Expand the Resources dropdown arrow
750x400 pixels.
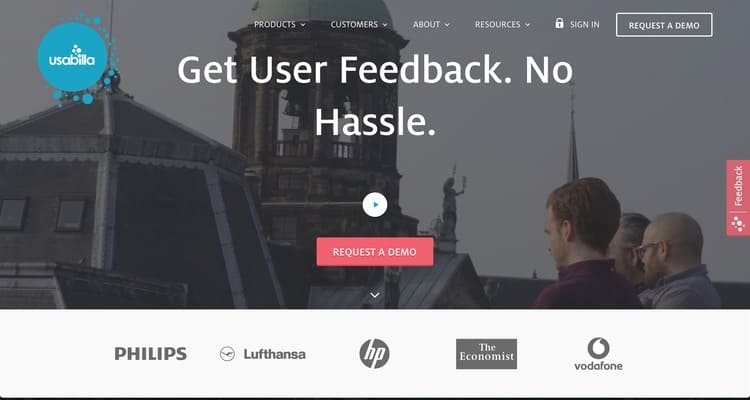tap(528, 25)
